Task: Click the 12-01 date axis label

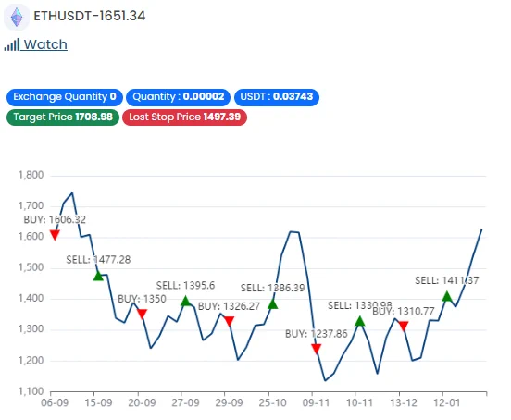Action: pyautogui.click(x=447, y=402)
